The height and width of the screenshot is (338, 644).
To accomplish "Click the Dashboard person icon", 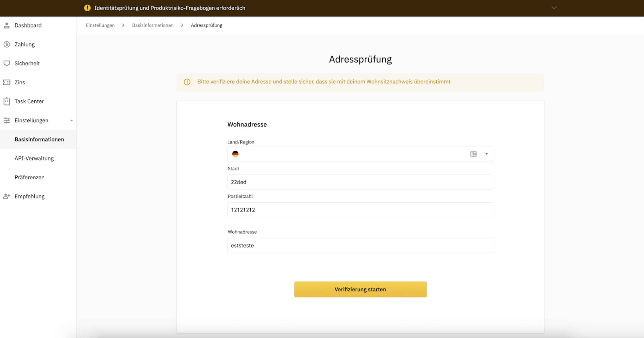I will [x=7, y=25].
